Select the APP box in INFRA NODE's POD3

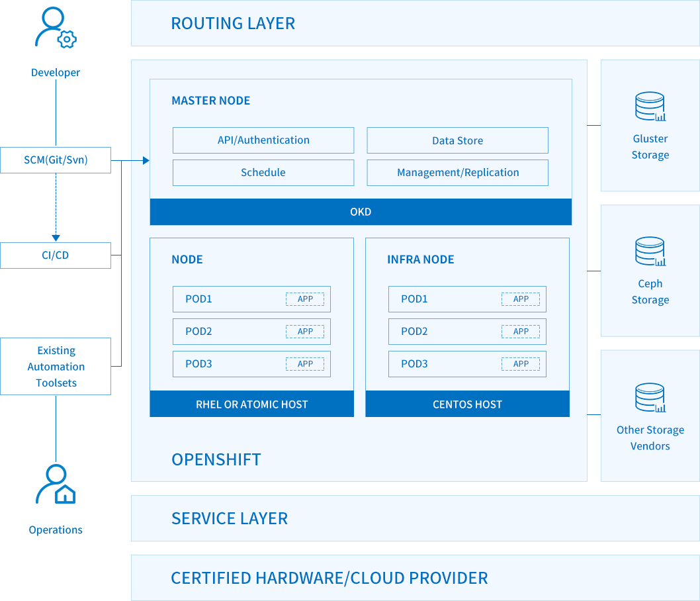[521, 364]
